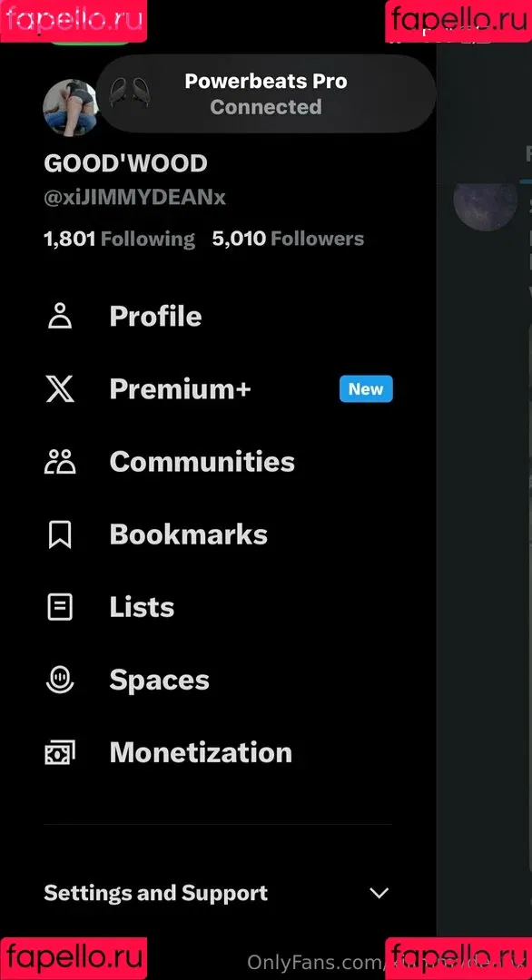
Task: Tap the X logo beside Premium+
Action: (x=60, y=388)
